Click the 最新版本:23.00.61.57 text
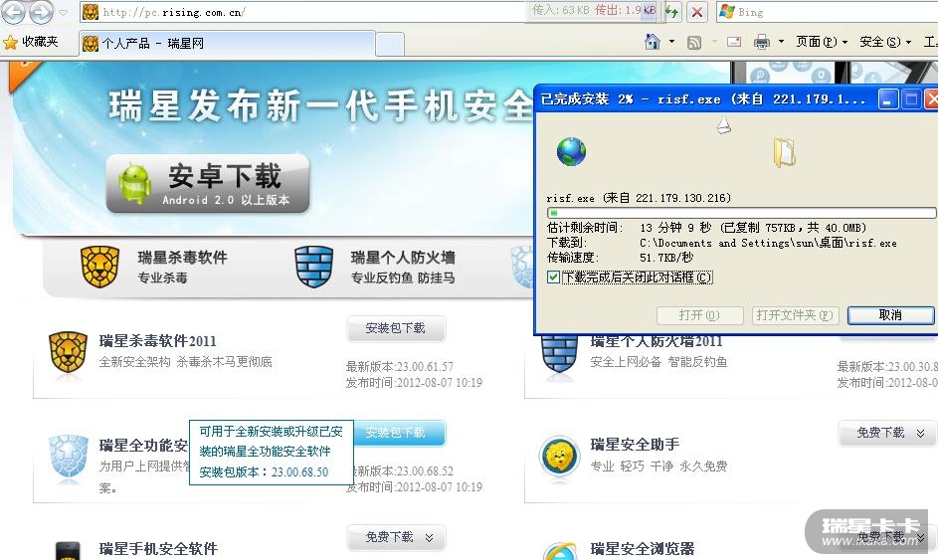The height and width of the screenshot is (560, 938). pyautogui.click(x=400, y=366)
